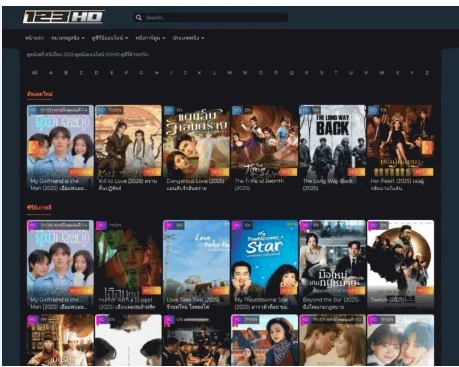Filter titles by letter Q

point(291,72)
